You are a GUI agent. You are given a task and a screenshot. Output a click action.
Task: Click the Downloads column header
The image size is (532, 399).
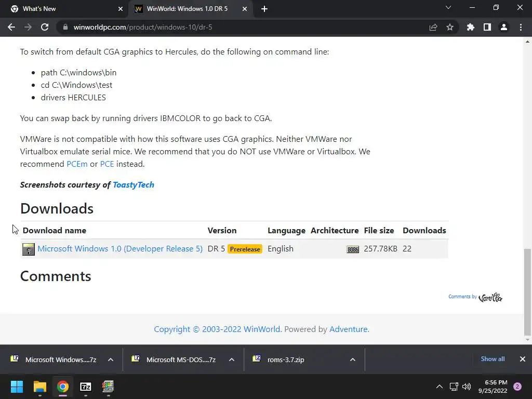[x=424, y=230]
